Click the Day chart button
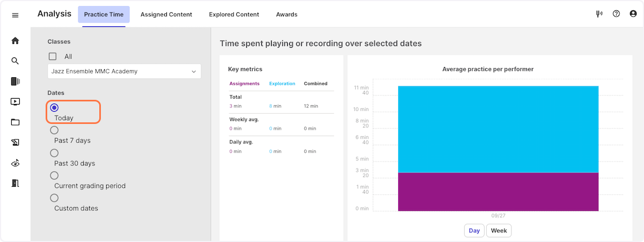The width and height of the screenshot is (644, 242). [474, 231]
